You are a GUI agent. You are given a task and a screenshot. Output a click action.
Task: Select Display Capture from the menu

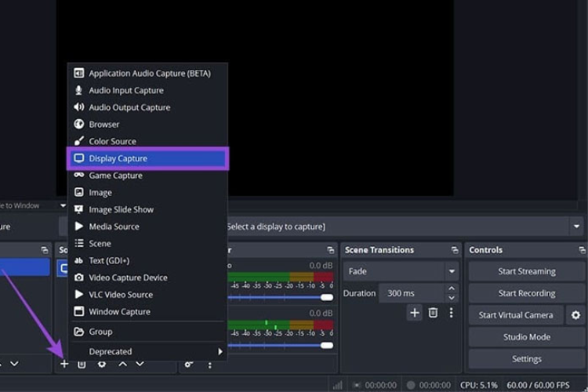coord(147,158)
